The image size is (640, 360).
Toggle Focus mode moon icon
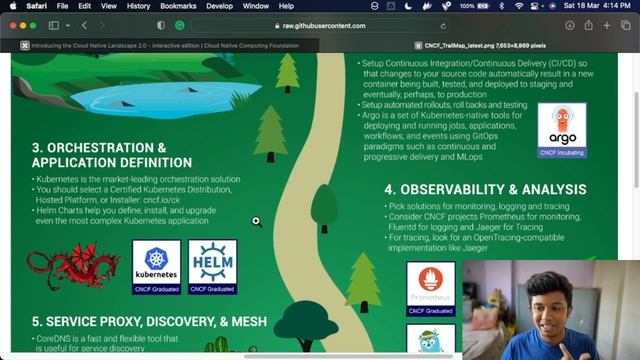coord(408,6)
